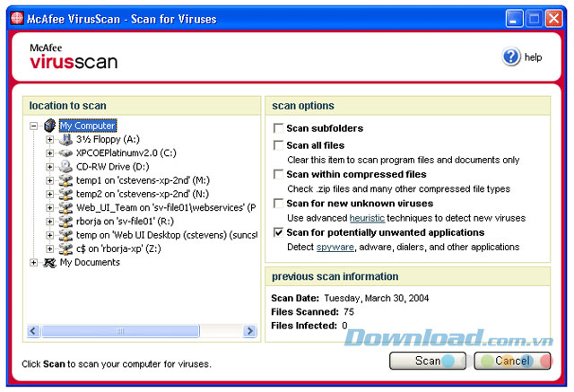
Task: Enable the Scan all files checkbox
Action: 278,145
